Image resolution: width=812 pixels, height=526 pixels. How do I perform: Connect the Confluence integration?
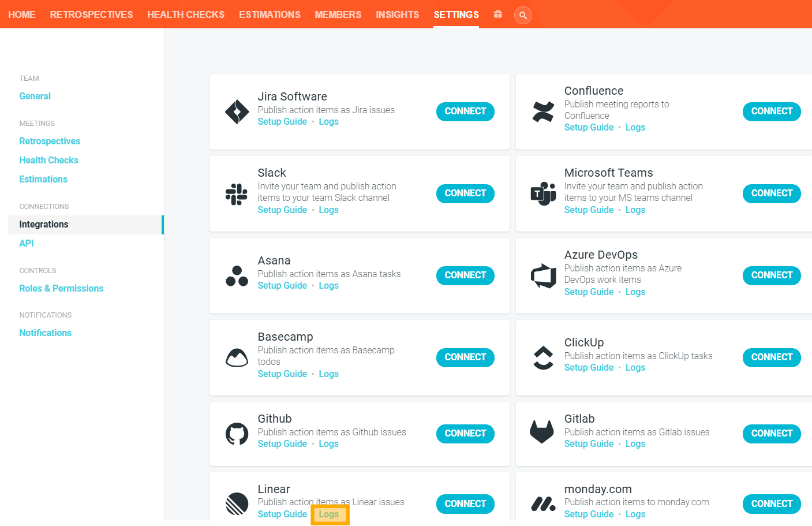tap(772, 111)
